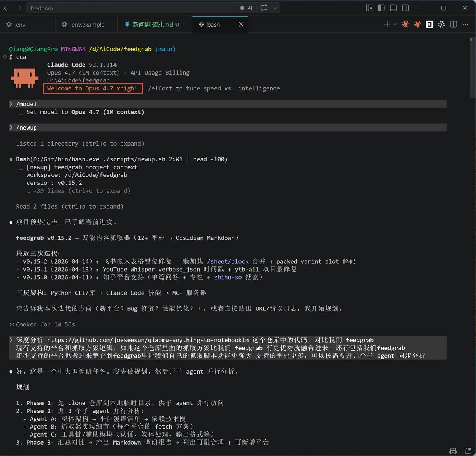
Task: Expand the chat dropdown chevron in title bar
Action: 275,8
